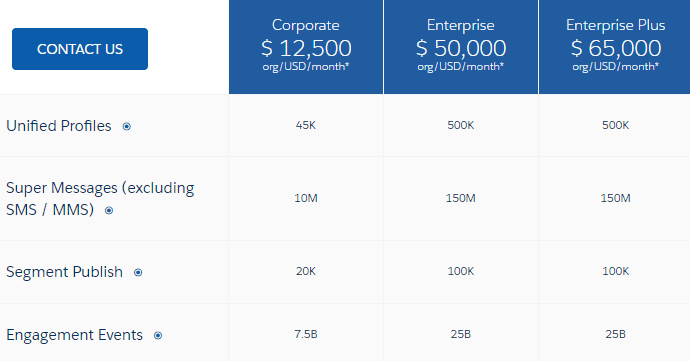Click the Segment Publish row label
The image size is (690, 361).
click(64, 272)
